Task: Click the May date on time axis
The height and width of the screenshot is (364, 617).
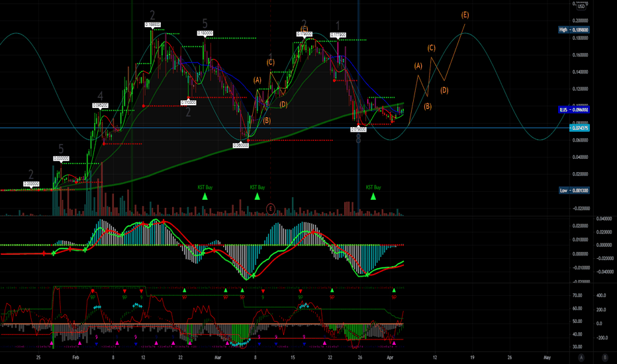Action: coord(547,357)
